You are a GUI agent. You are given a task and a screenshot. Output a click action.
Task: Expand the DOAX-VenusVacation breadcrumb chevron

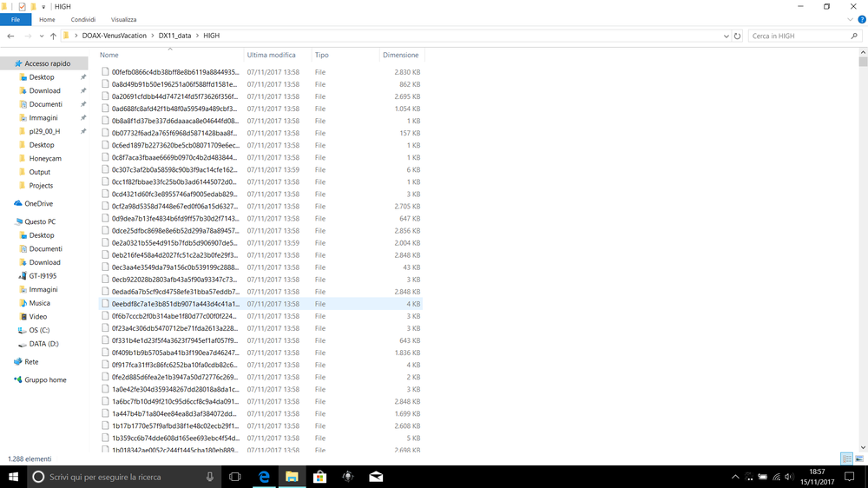[152, 36]
